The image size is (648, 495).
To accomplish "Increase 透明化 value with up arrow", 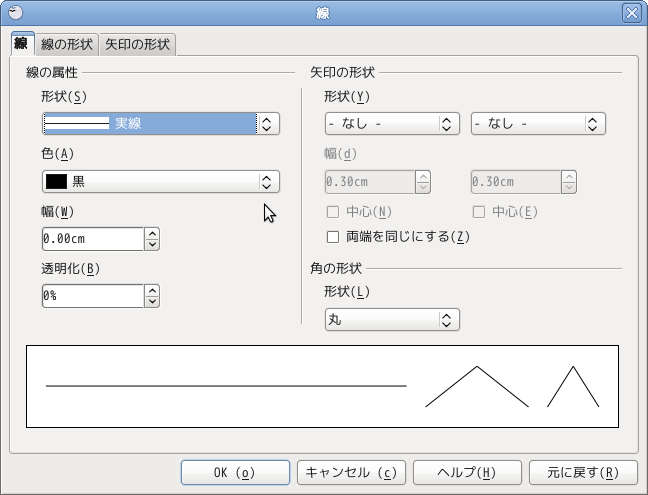I will [152, 291].
